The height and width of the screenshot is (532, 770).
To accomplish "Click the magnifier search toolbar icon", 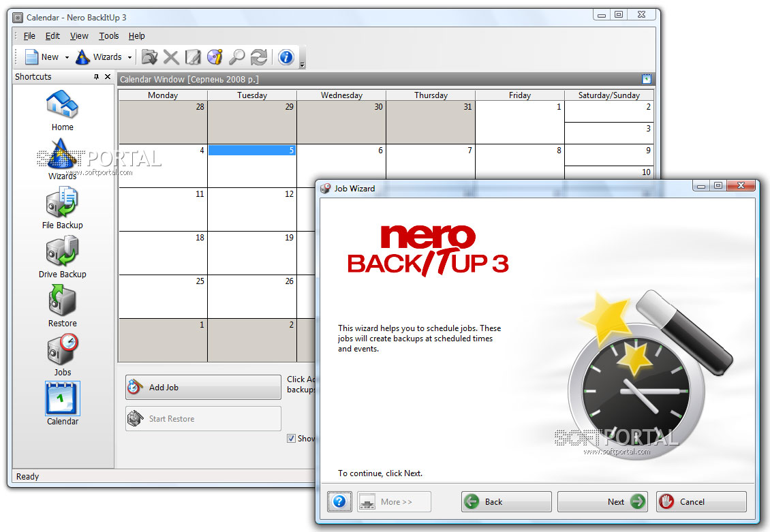I will (236, 57).
